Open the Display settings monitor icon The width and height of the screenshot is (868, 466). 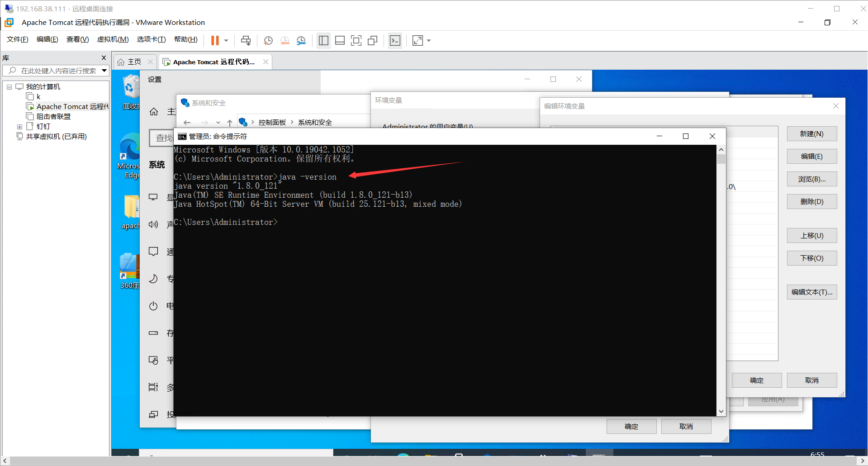point(153,197)
